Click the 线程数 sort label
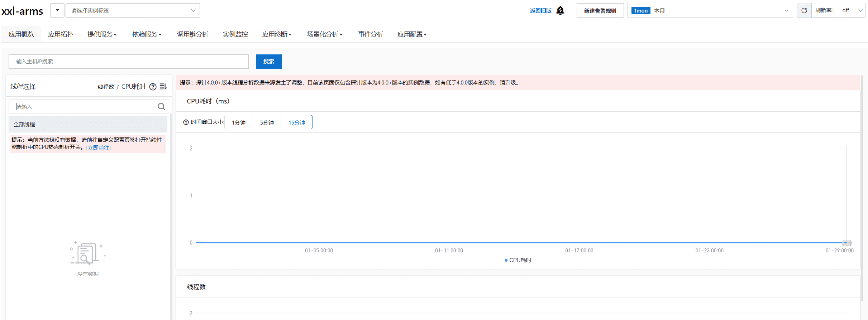This screenshot has width=868, height=320. click(x=106, y=87)
